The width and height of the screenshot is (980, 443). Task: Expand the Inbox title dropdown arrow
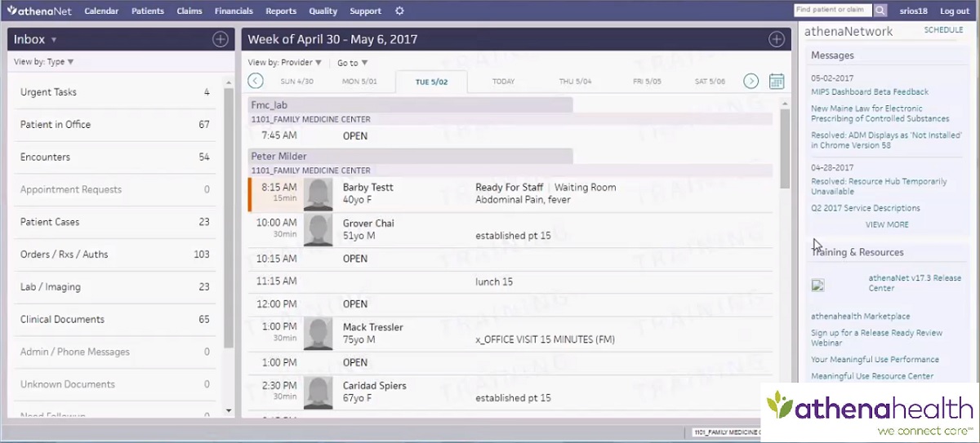[x=54, y=40]
